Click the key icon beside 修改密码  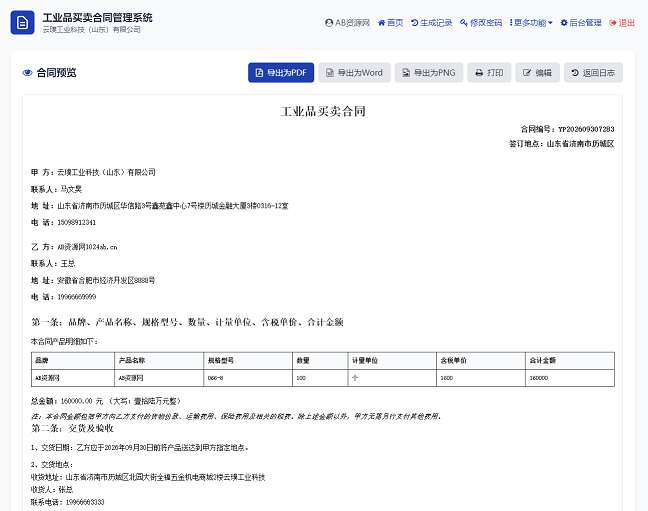coord(464,23)
